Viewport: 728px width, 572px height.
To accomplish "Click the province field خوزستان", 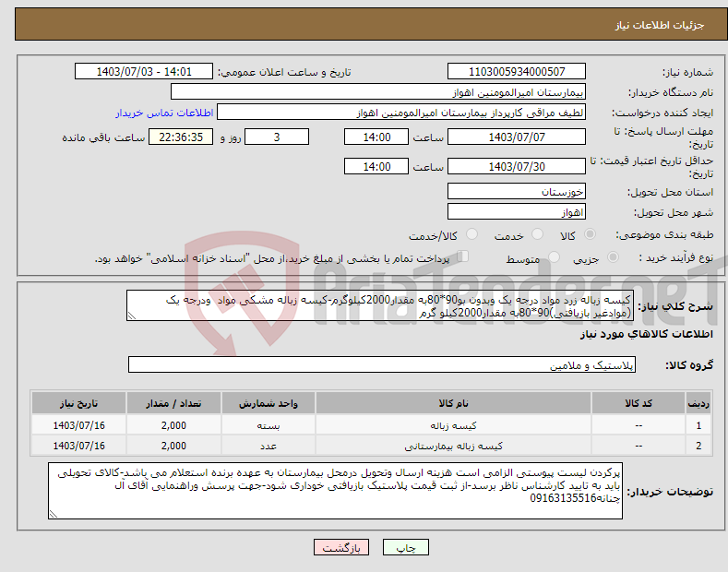I will pyautogui.click(x=517, y=191).
